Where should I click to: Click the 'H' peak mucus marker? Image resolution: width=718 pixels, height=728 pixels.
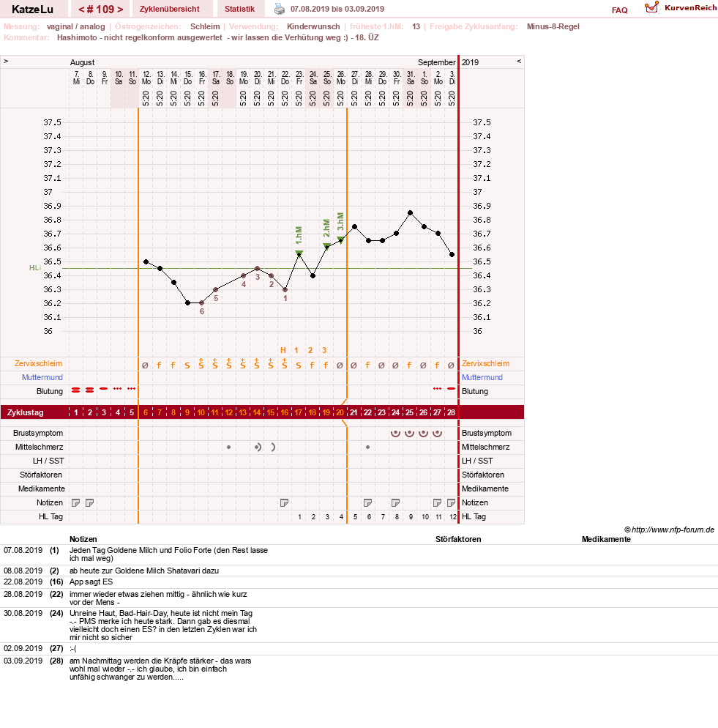tap(283, 351)
